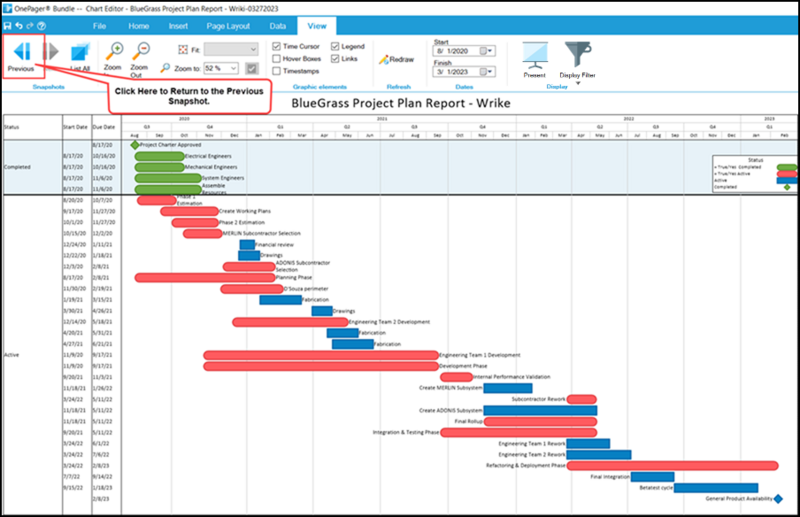Uncheck the Legend checkbox
Image resolution: width=800 pixels, height=517 pixels.
(x=335, y=46)
